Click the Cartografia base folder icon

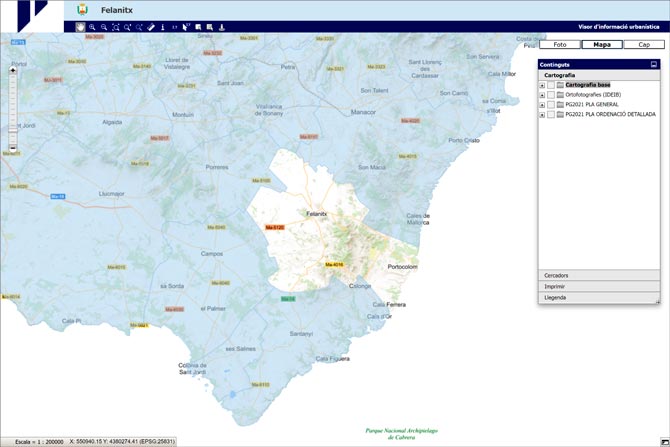tap(560, 85)
